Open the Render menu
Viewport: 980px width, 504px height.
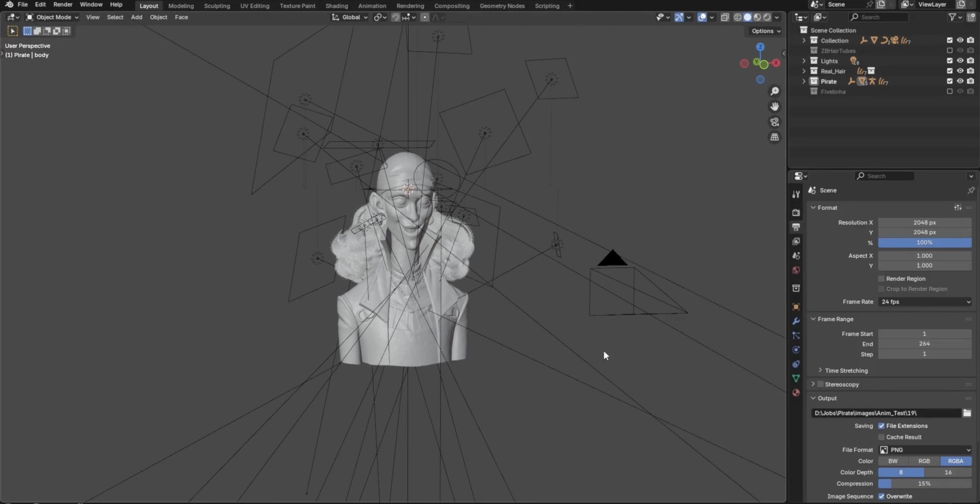pos(63,5)
